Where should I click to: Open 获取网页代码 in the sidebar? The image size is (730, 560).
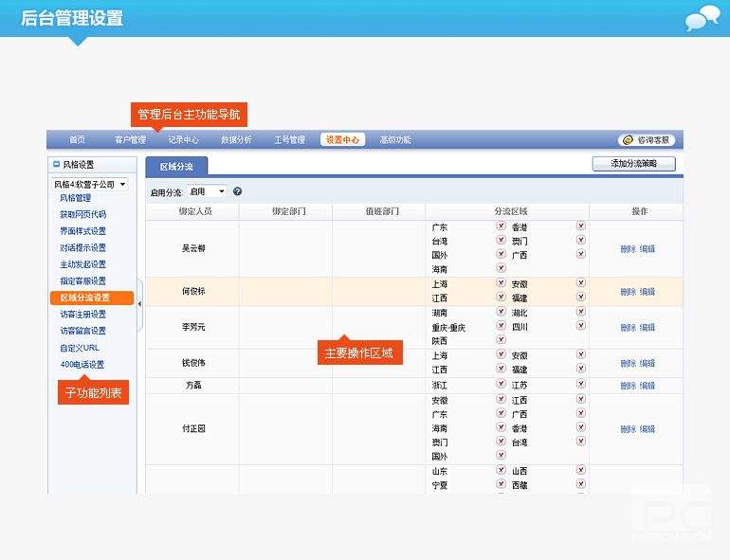83,214
